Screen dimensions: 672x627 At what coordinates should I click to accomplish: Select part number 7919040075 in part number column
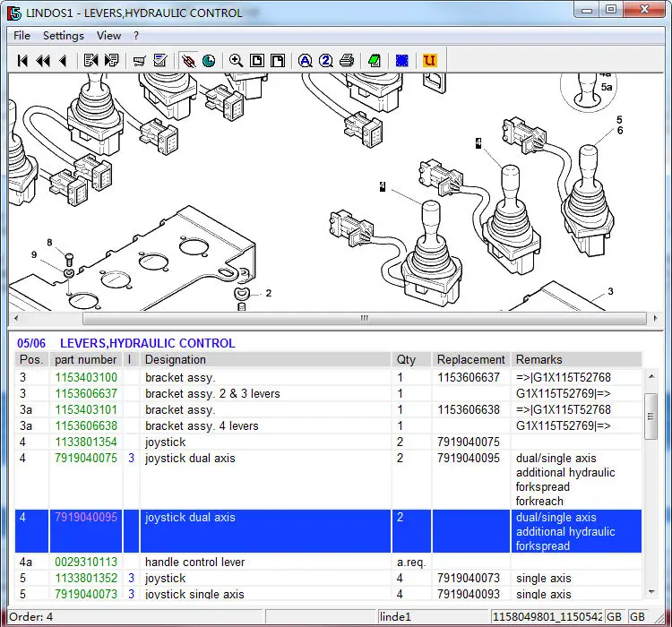(86, 458)
